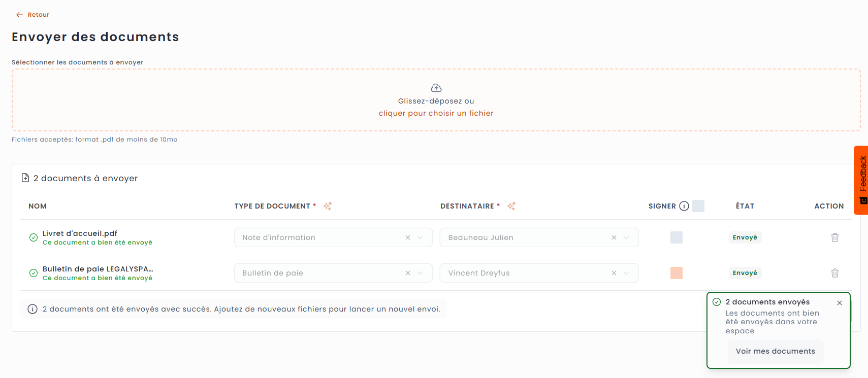
Task: Click the Signer info icon
Action: [x=684, y=206]
